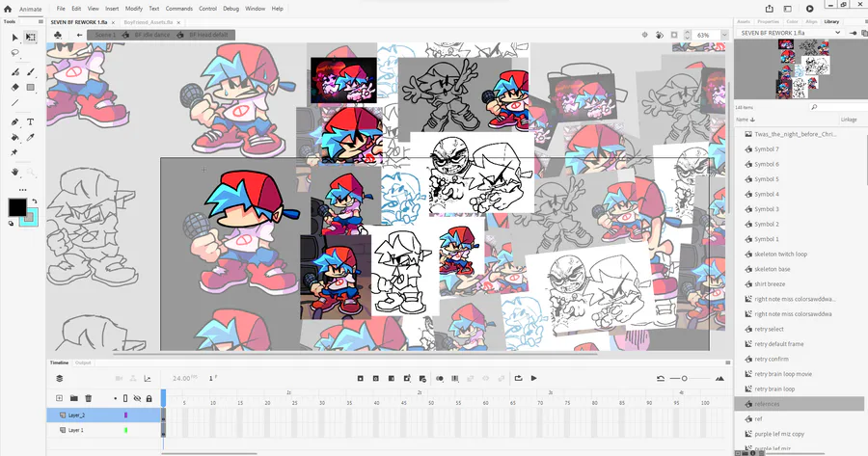Open the Modify menu
The height and width of the screenshot is (456, 868).
pos(133,9)
